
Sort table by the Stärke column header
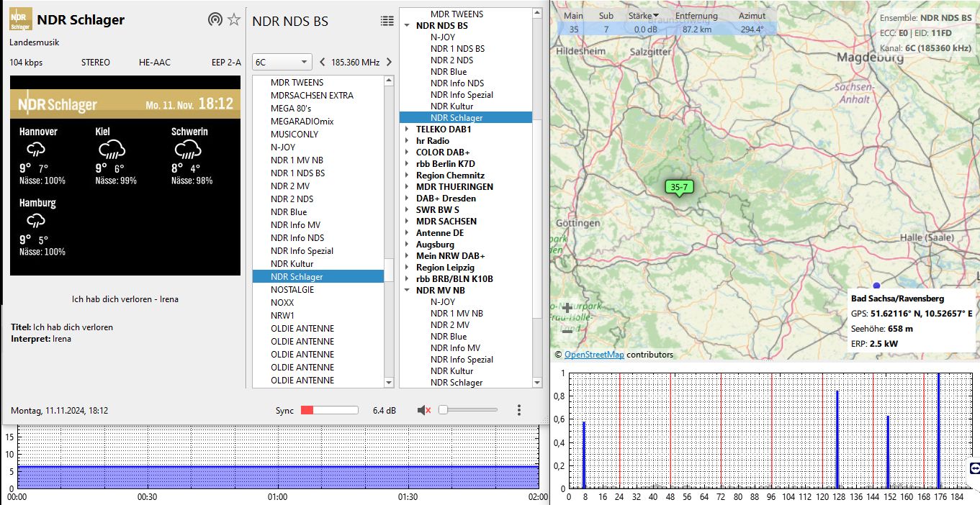pos(642,16)
